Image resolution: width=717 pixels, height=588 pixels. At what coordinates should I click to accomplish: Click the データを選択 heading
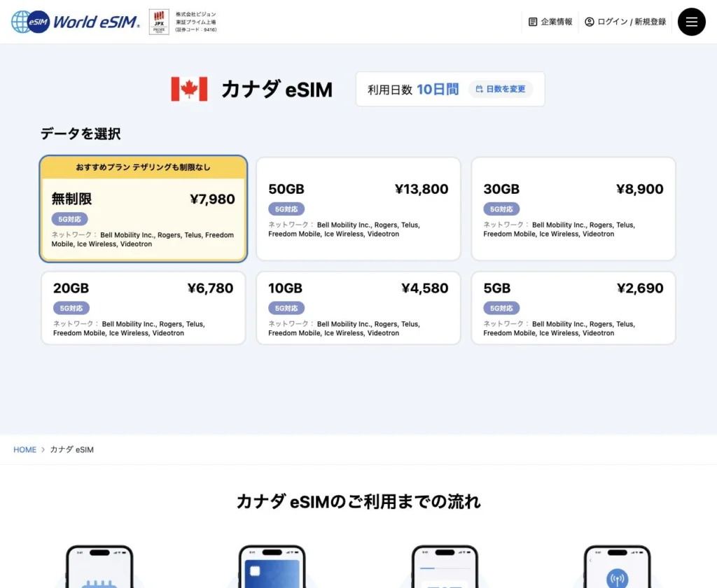[x=81, y=134]
